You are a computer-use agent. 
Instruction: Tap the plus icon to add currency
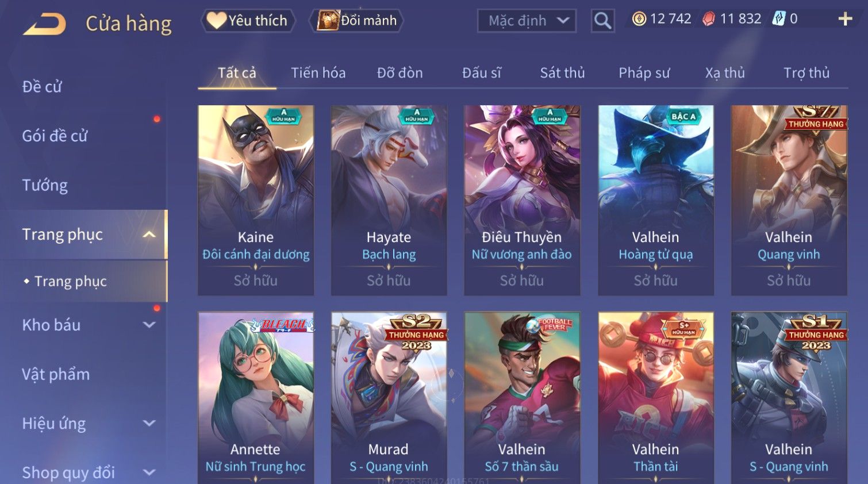click(845, 19)
